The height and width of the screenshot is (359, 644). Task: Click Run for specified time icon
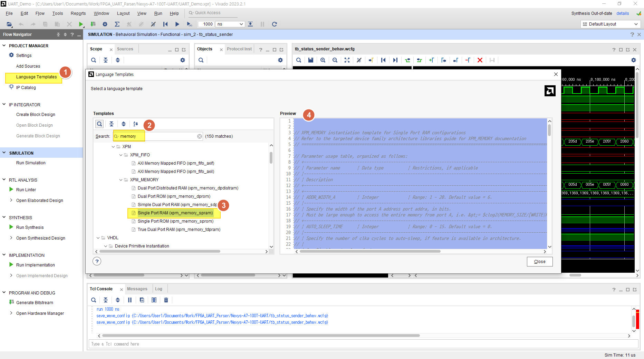point(189,24)
